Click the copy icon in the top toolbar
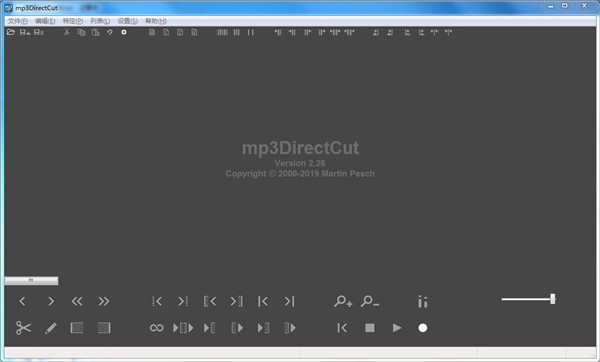Image resolution: width=600 pixels, height=362 pixels. pyautogui.click(x=82, y=33)
